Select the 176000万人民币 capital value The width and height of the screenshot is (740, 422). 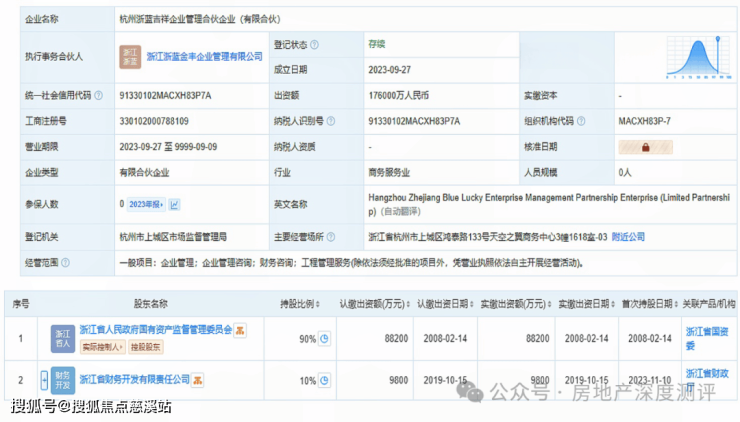399,96
